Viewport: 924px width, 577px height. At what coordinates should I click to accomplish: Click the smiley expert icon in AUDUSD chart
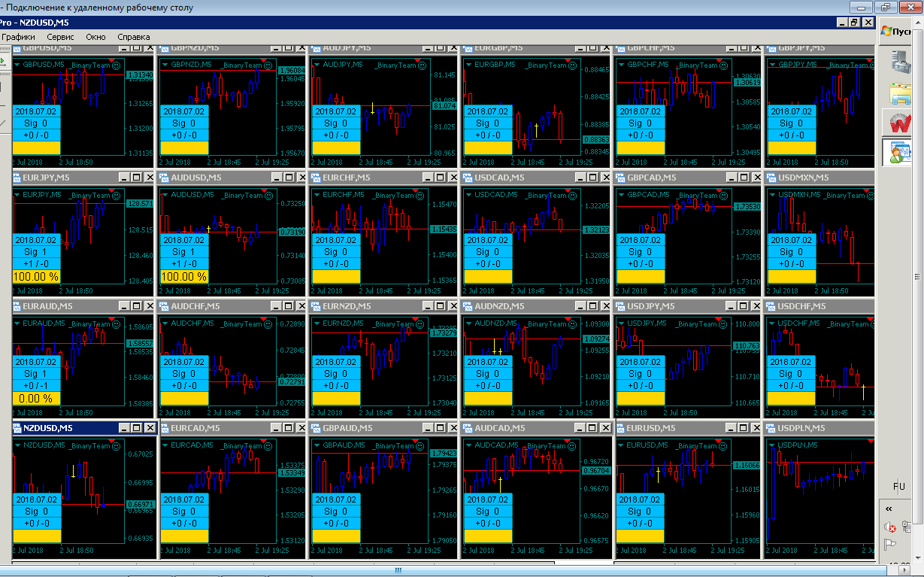click(269, 196)
